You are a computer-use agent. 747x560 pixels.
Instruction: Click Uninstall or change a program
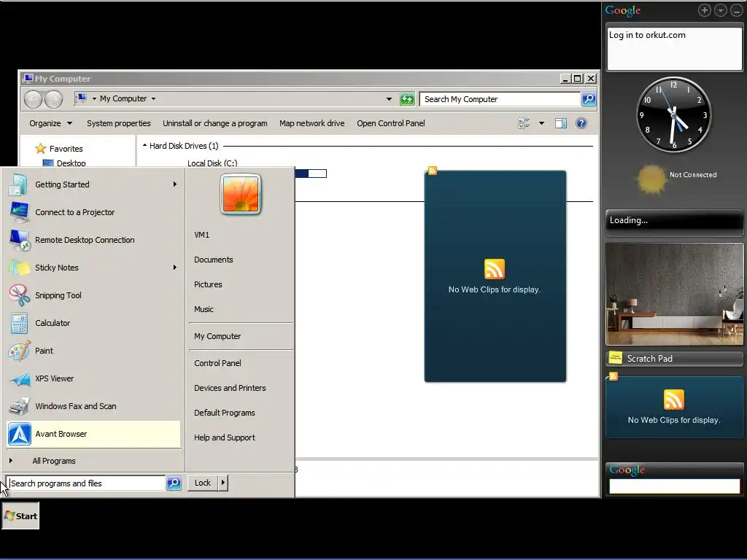[x=215, y=123]
